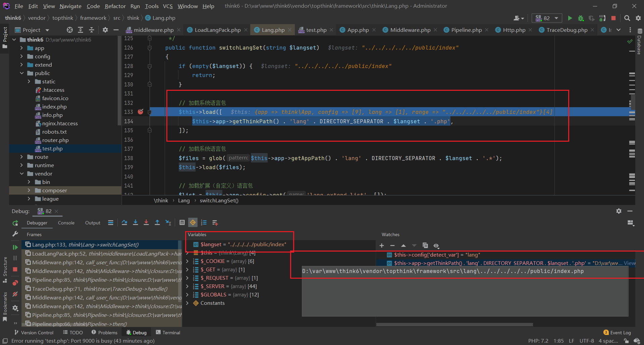This screenshot has height=345, width=644.
Task: Expand the Constants node in Variables
Action: pyautogui.click(x=187, y=303)
